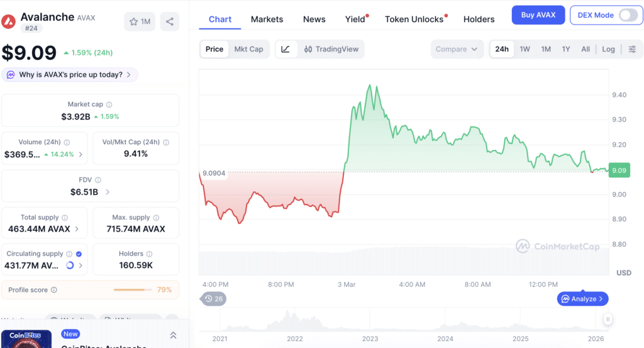Toggle DEX Mode switch
The image size is (644, 348).
(x=628, y=15)
